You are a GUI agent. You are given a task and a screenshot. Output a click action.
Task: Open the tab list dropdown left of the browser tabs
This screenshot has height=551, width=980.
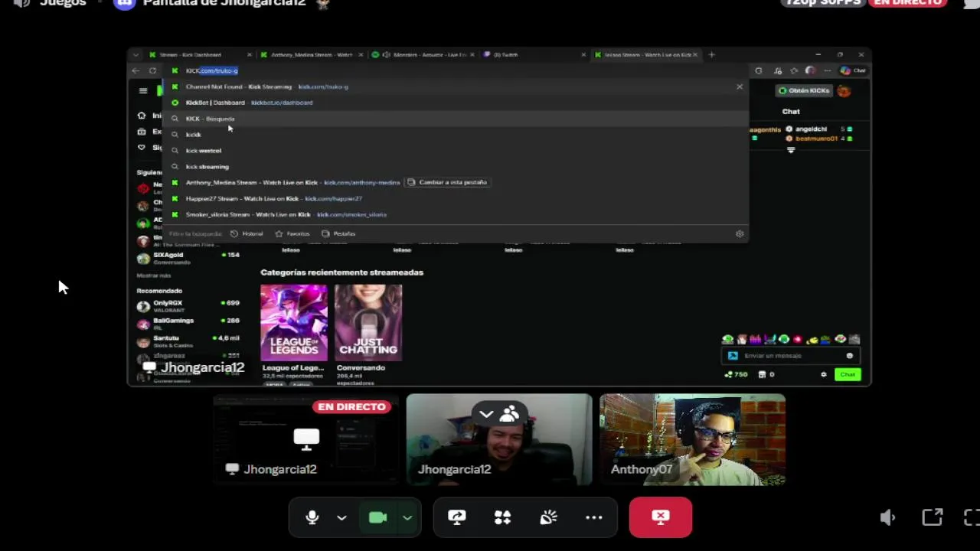pyautogui.click(x=136, y=55)
